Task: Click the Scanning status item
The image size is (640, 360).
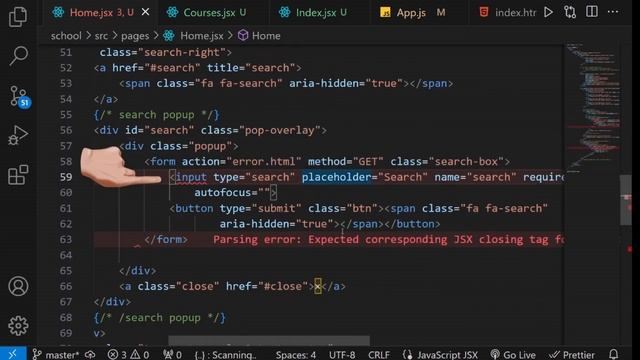Action: (x=225, y=355)
